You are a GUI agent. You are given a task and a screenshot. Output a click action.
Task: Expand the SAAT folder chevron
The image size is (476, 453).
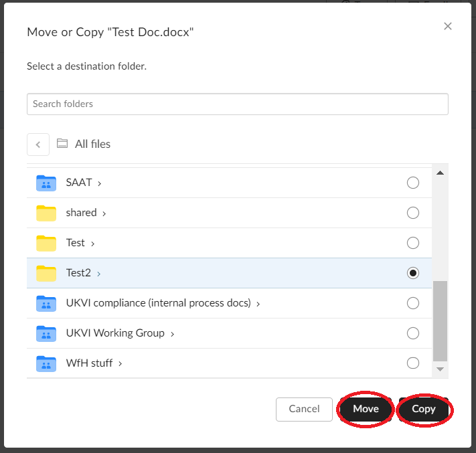[x=99, y=183]
